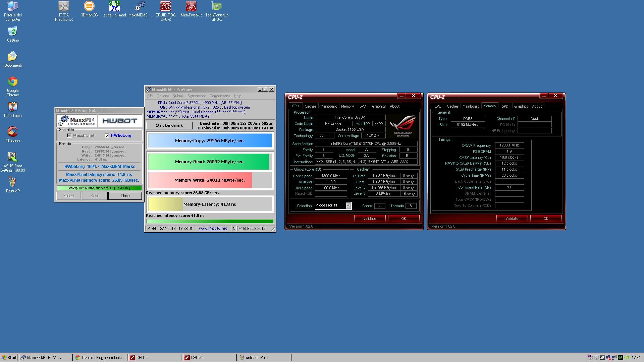The height and width of the screenshot is (362, 644).
Task: Click the HWBOT logo in submit window
Action: point(120,121)
